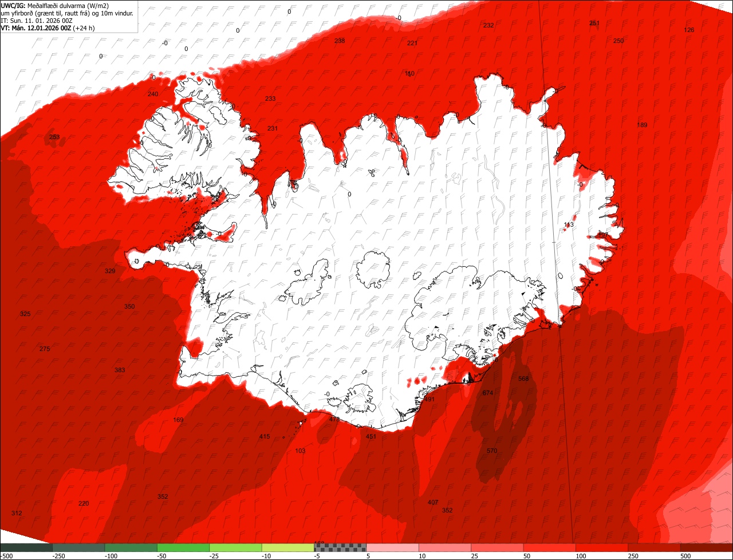Screen dimensions: 733x560
Task: Click the map value 674
Action: (488, 393)
